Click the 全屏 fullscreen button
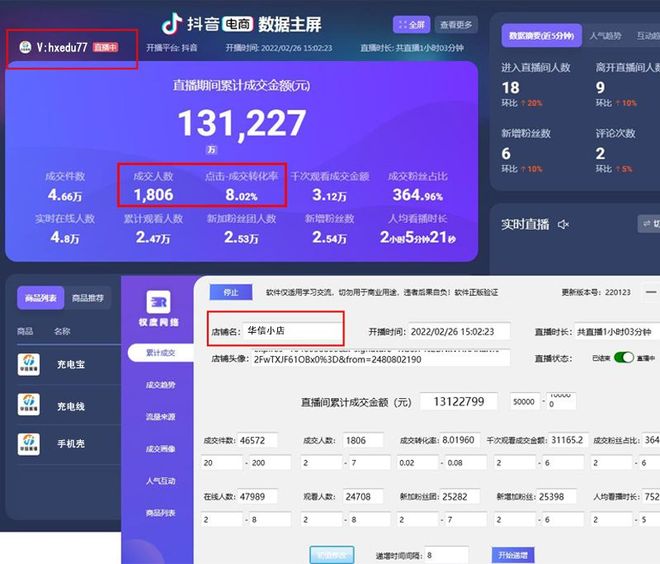The height and width of the screenshot is (564, 660). coord(412,25)
